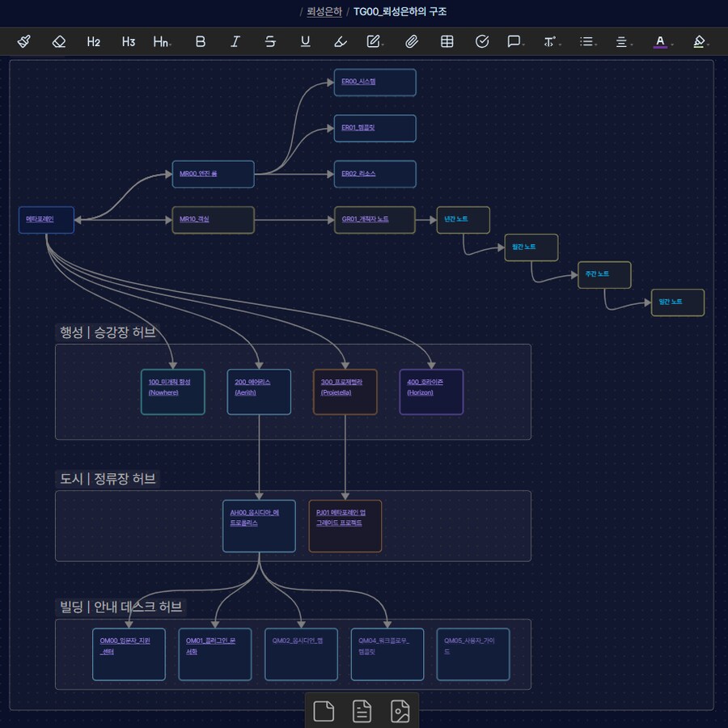The width and height of the screenshot is (728, 728).
Task: Add a media card with image-file icon
Action: coord(400,711)
